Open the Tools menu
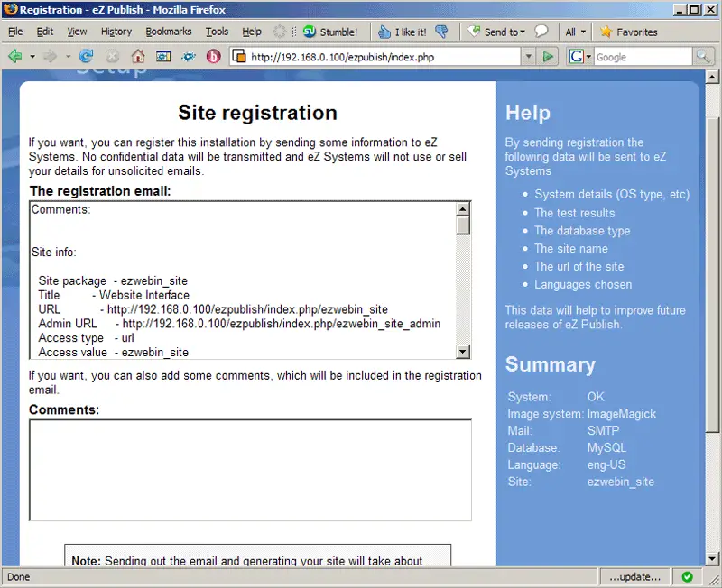The image size is (722, 588). 217,32
